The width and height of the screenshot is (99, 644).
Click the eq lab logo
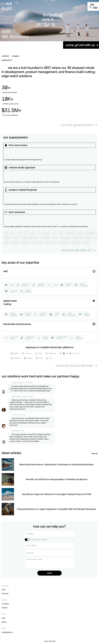(x=93, y=6)
